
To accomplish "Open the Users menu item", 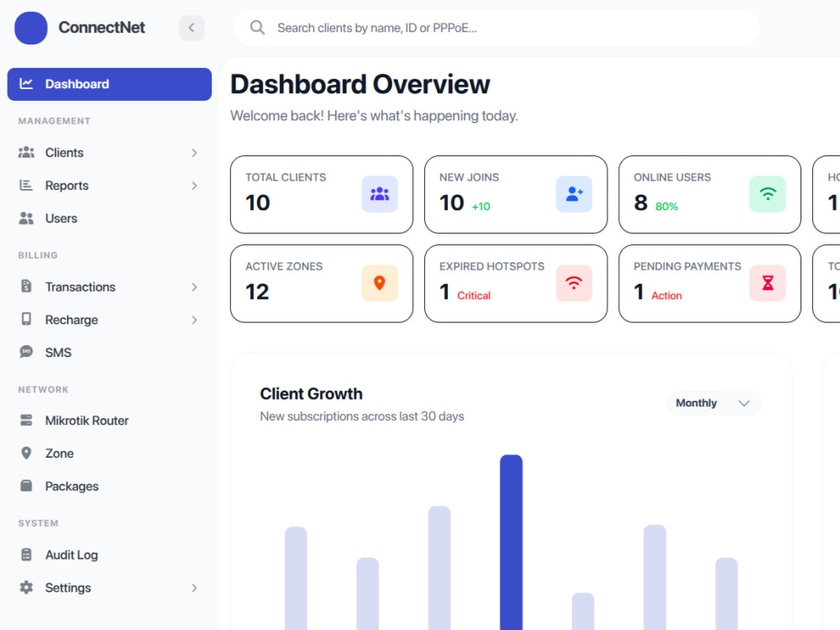I will (109, 218).
